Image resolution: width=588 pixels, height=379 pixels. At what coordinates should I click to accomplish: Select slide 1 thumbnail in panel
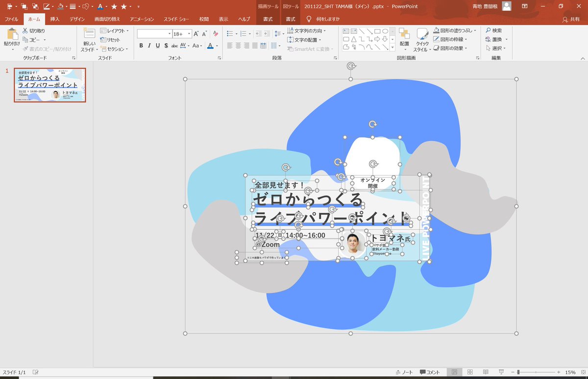[49, 85]
